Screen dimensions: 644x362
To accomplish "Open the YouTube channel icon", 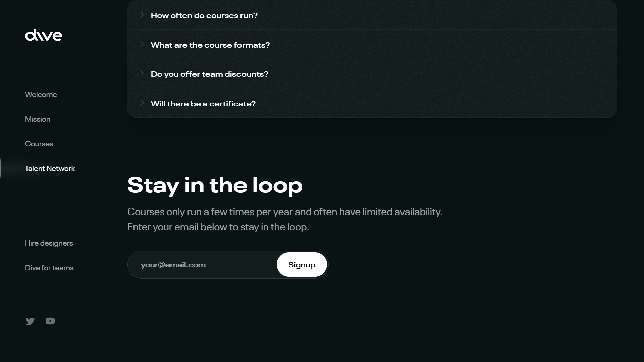I will (50, 321).
